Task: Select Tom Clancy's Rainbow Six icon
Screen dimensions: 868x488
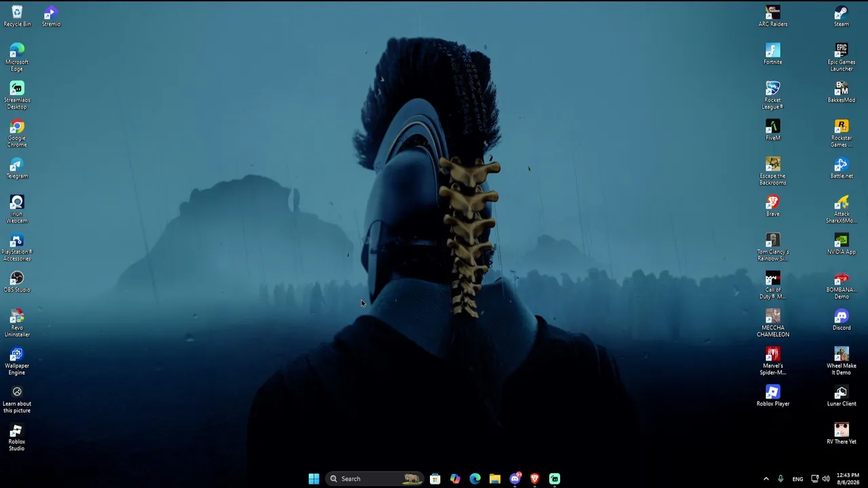Action: [773, 247]
